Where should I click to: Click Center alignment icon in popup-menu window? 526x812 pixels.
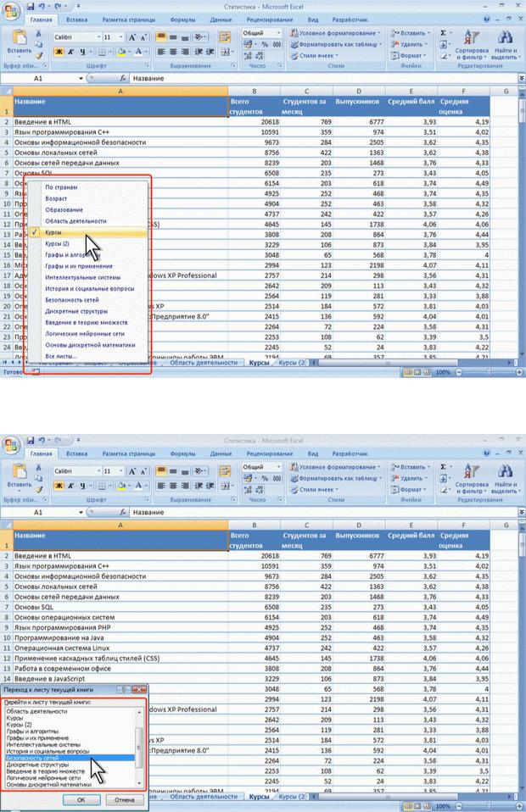(x=173, y=52)
